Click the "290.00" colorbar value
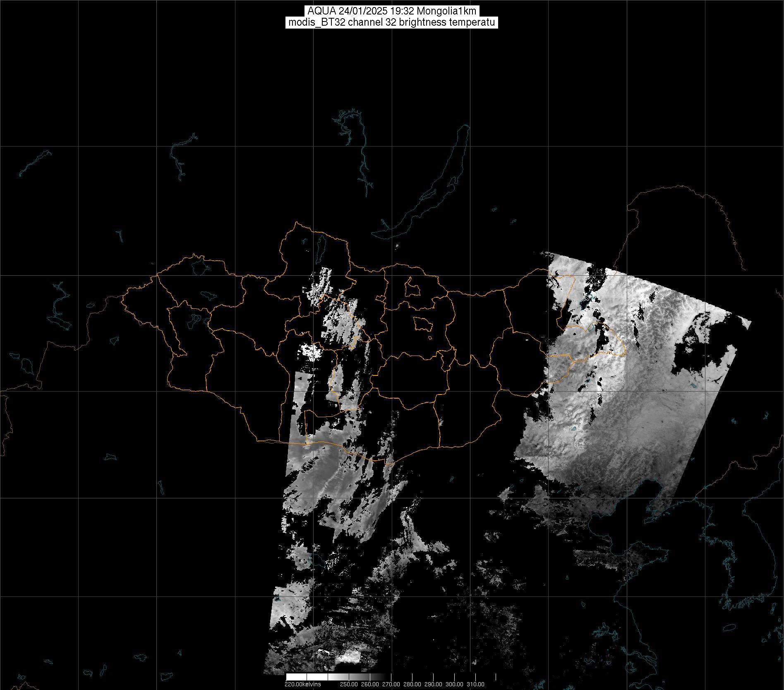The image size is (784, 690). tap(433, 684)
